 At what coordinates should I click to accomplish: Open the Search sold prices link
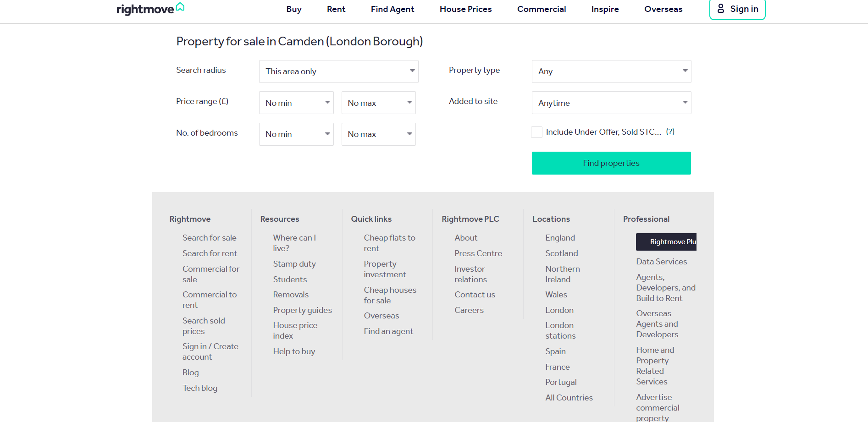coord(204,326)
